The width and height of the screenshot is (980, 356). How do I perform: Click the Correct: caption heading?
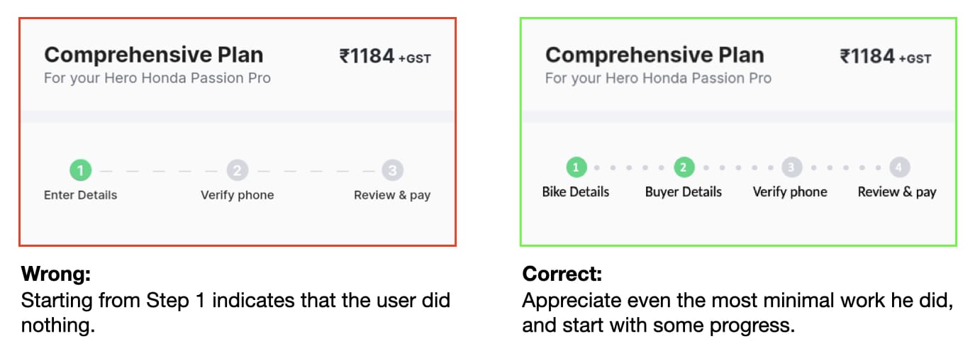pyautogui.click(x=562, y=274)
